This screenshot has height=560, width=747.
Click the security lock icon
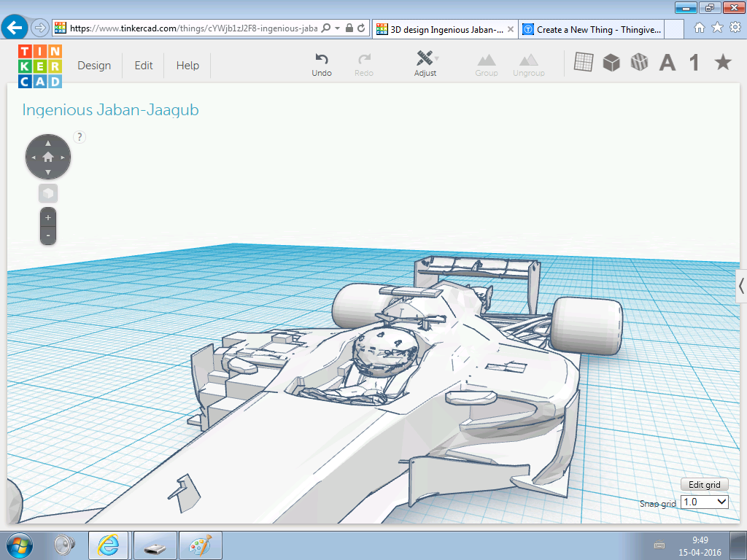tap(349, 28)
